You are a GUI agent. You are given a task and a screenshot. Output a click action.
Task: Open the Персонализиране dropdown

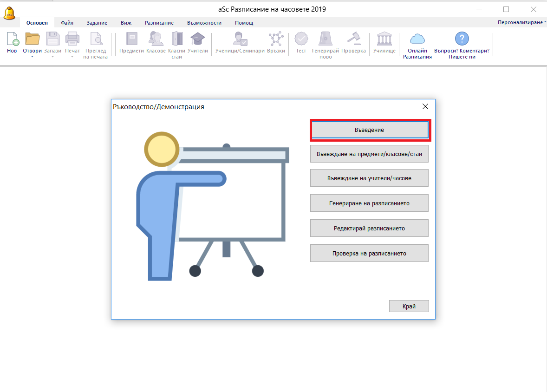point(521,23)
